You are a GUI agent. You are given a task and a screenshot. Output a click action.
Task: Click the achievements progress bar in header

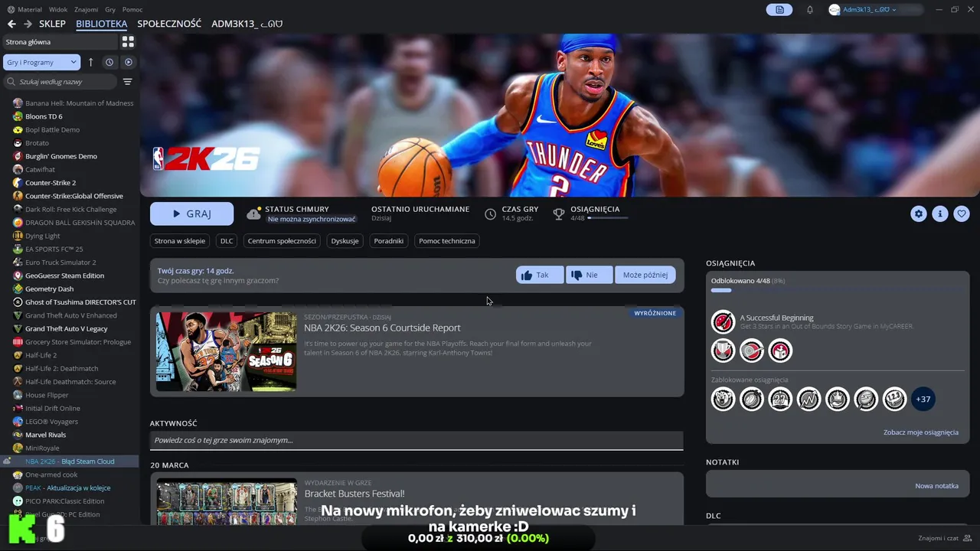tap(607, 218)
